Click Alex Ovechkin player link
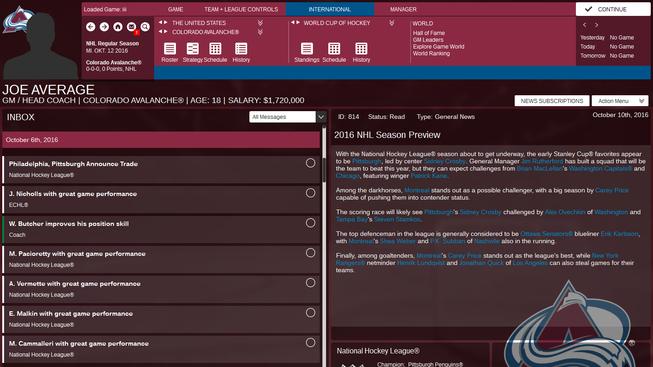Viewport: 653px width, 367px height. tap(565, 212)
